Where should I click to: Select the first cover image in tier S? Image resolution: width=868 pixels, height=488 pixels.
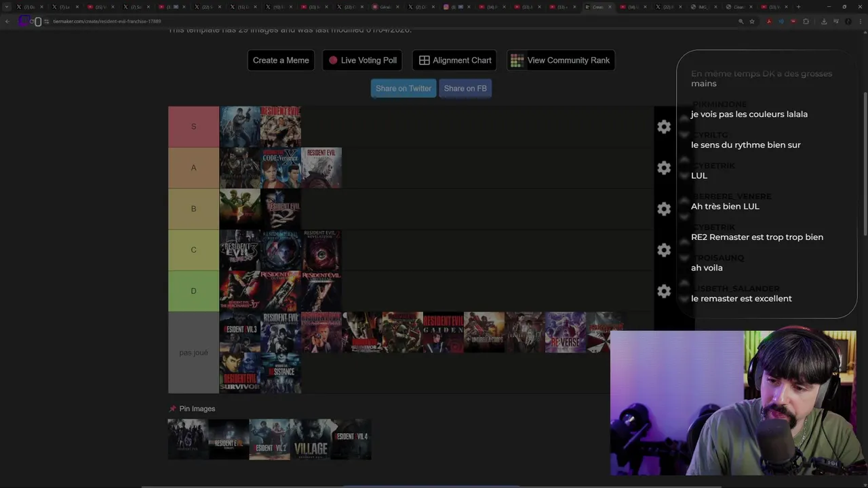coord(240,127)
